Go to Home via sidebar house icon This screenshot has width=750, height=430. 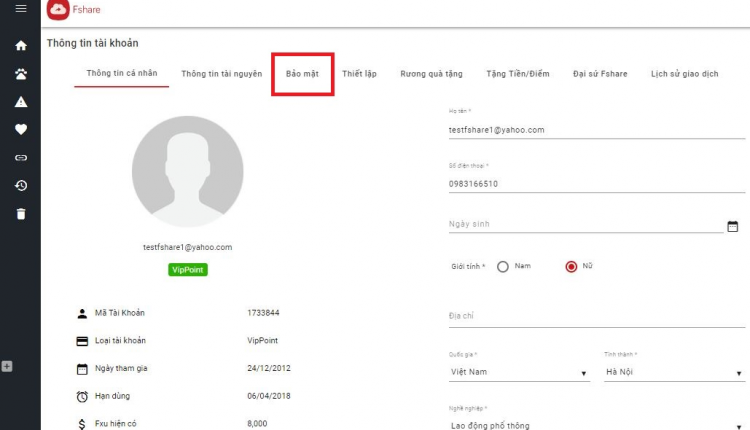[21, 45]
